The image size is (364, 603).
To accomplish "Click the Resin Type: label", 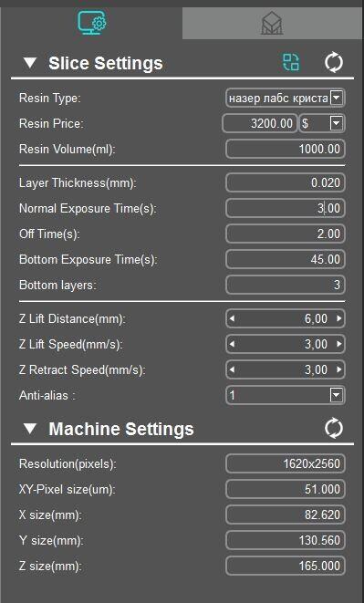I will pyautogui.click(x=50, y=98).
